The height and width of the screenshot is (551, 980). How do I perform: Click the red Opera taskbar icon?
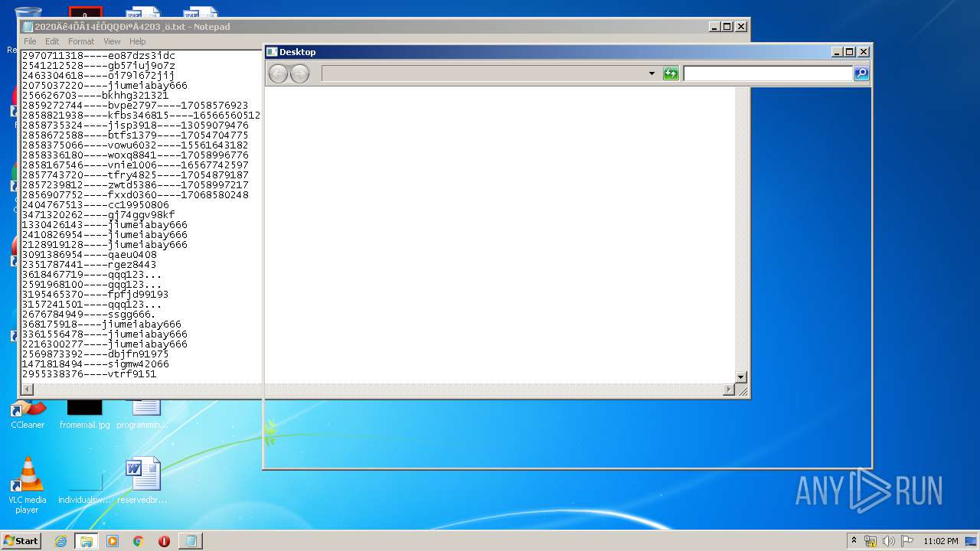point(164,541)
